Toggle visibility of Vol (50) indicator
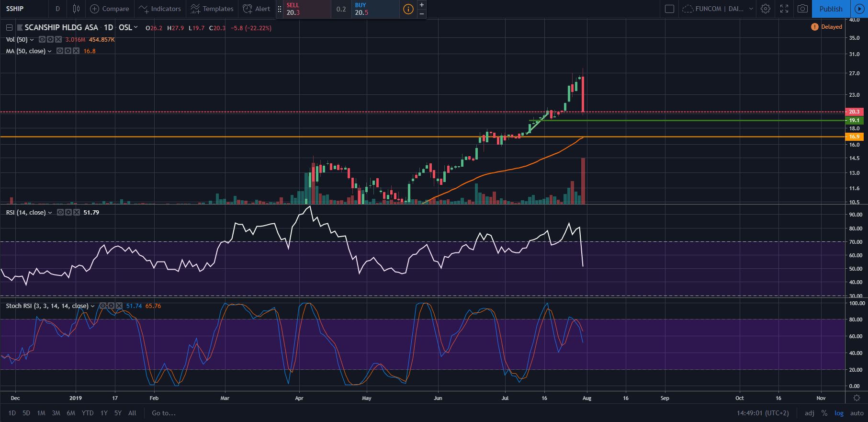The image size is (868, 422). pos(42,39)
